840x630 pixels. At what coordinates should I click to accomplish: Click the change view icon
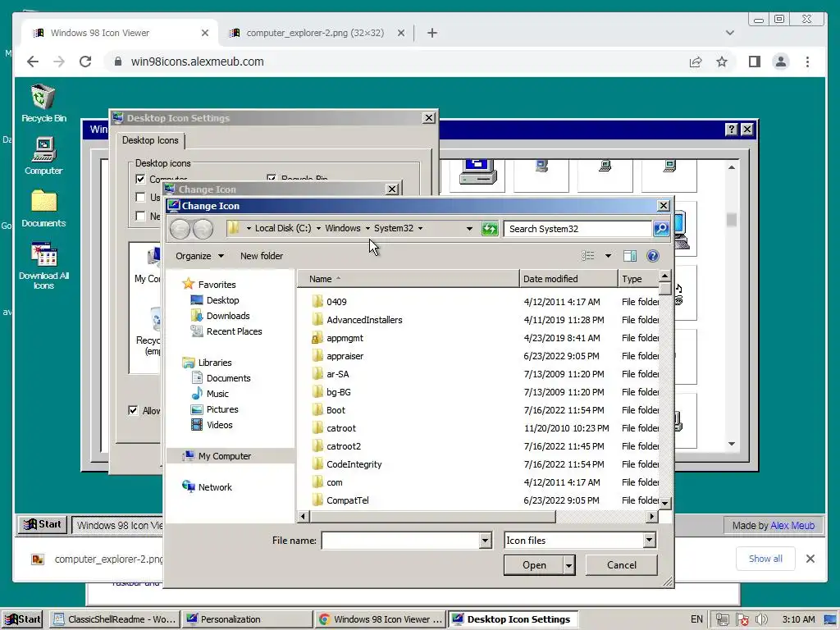coord(587,256)
